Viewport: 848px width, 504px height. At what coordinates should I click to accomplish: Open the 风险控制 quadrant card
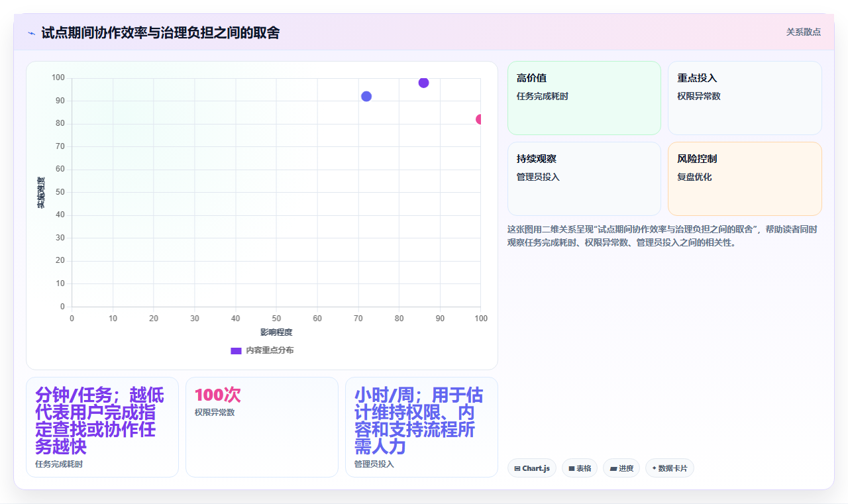coord(745,179)
